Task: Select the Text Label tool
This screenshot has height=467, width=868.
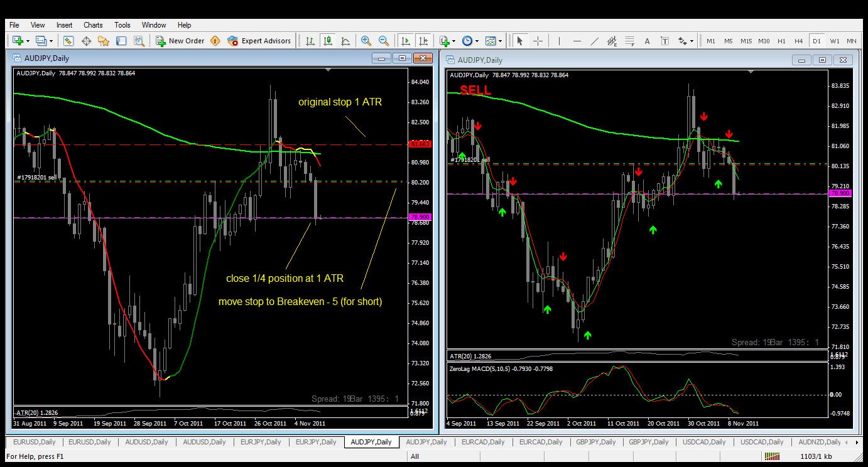Action: pos(665,41)
